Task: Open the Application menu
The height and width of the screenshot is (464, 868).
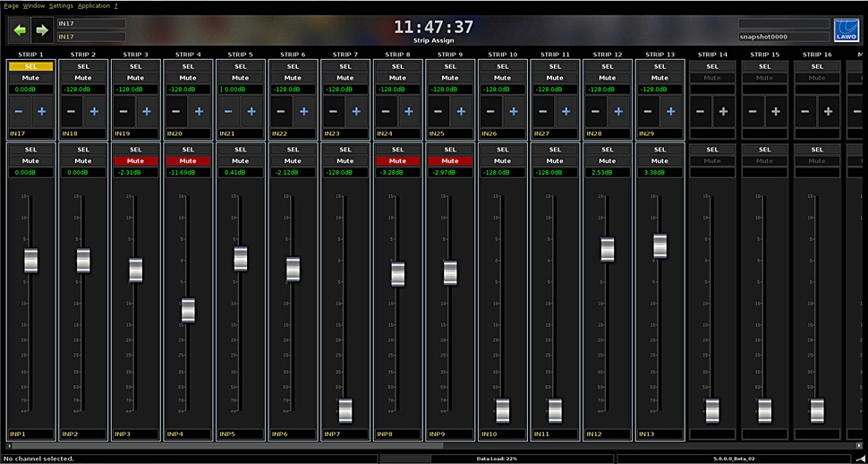Action: click(93, 5)
